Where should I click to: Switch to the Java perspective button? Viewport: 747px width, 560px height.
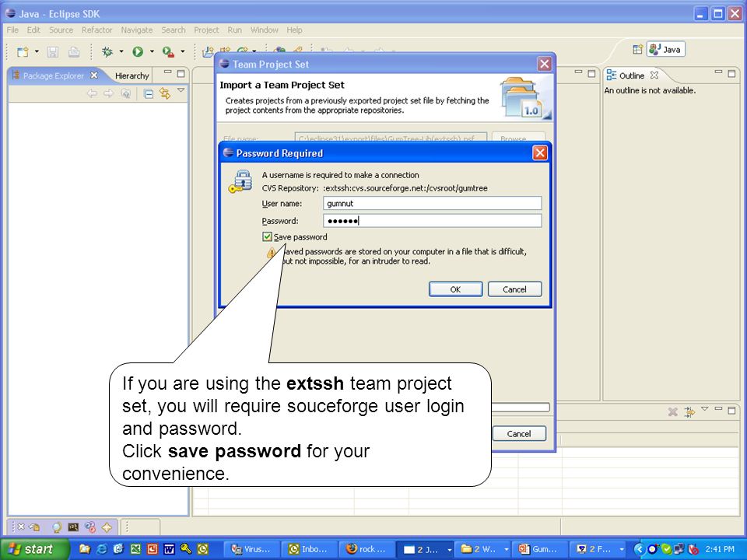click(665, 49)
